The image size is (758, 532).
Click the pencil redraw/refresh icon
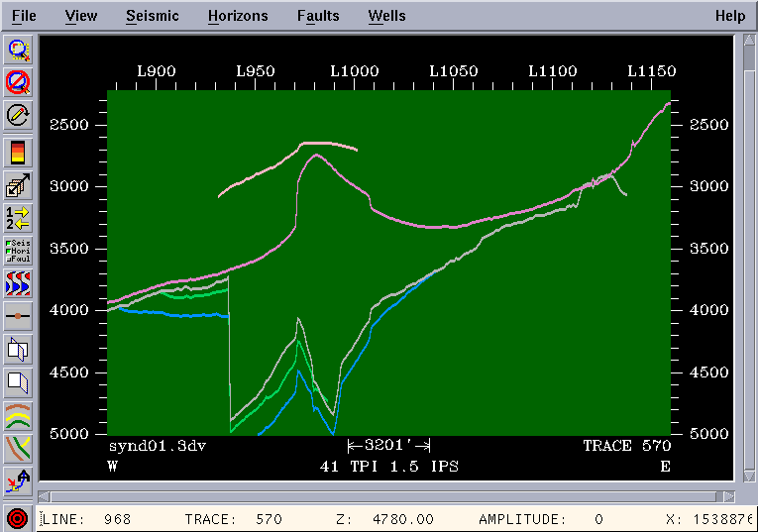coord(19,115)
